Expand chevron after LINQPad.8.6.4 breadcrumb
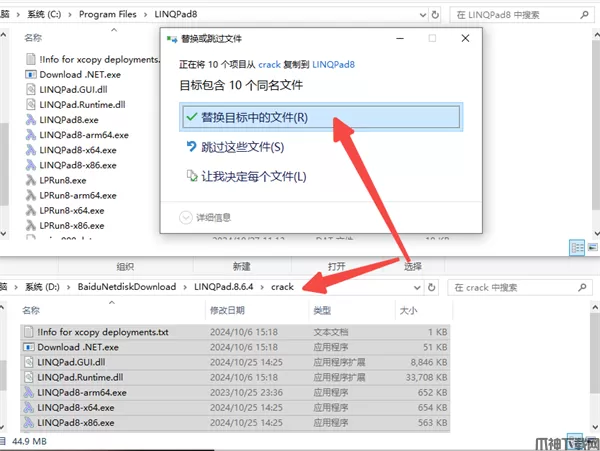The height and width of the screenshot is (451, 600). [x=262, y=287]
